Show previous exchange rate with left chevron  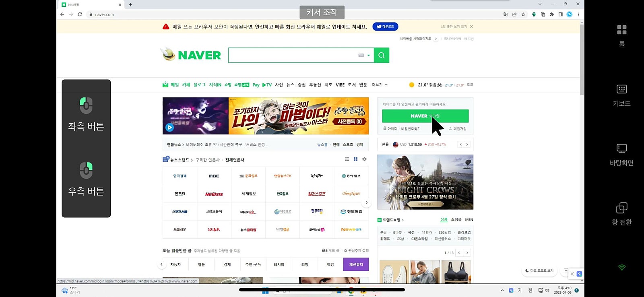pyautogui.click(x=461, y=144)
